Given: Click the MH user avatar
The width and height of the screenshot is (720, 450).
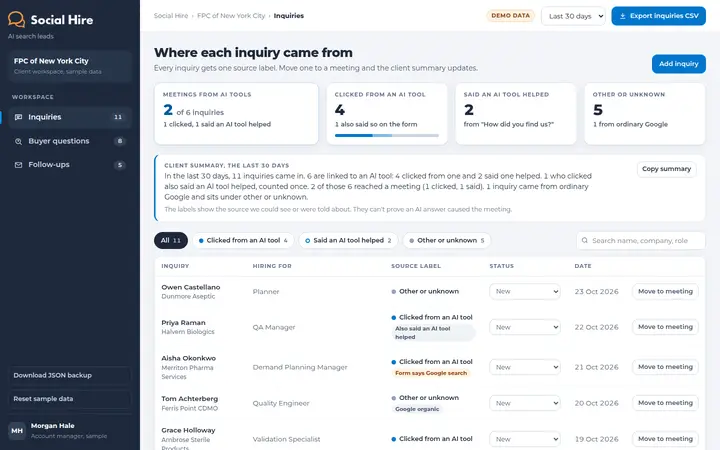Looking at the screenshot, I should click(17, 431).
